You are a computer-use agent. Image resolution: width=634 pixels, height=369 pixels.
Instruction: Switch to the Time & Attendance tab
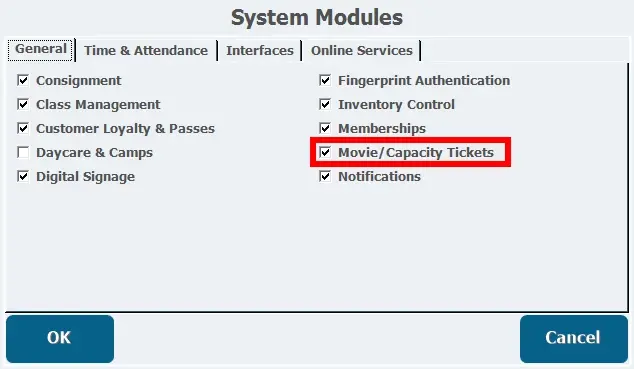(x=146, y=51)
